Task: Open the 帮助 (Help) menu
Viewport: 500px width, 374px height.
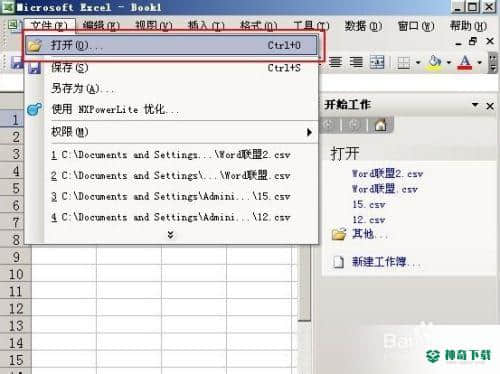Action: click(468, 26)
